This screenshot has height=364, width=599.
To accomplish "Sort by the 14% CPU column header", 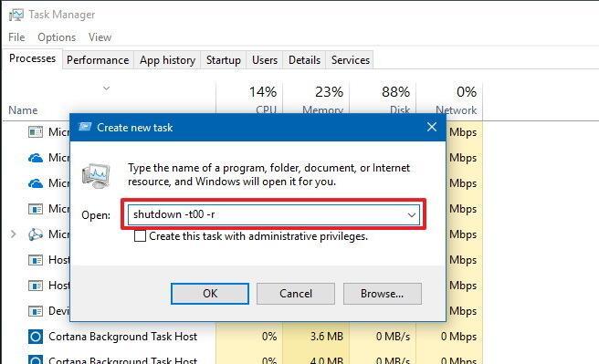I will (249, 99).
